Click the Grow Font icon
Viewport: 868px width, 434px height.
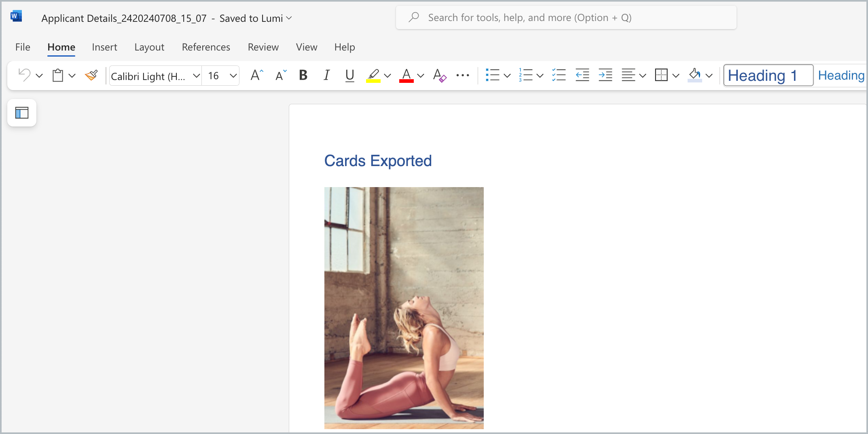click(x=256, y=76)
